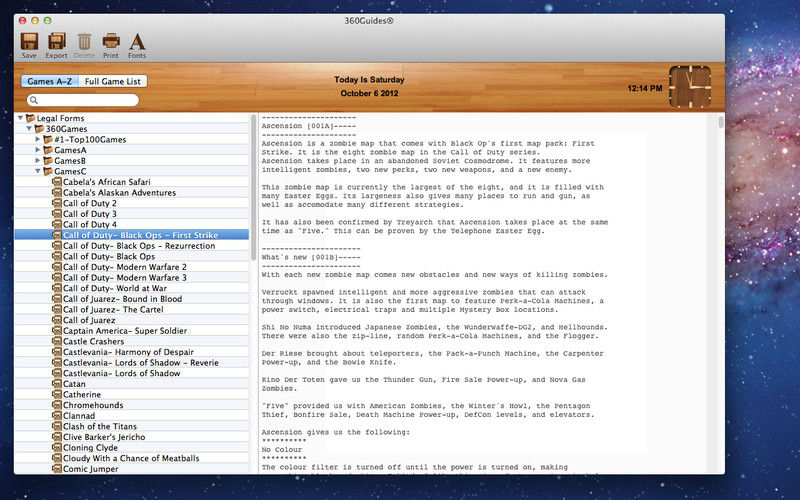800x500 pixels.
Task: Click the Legal Forms folder icon
Action: pyautogui.click(x=31, y=118)
